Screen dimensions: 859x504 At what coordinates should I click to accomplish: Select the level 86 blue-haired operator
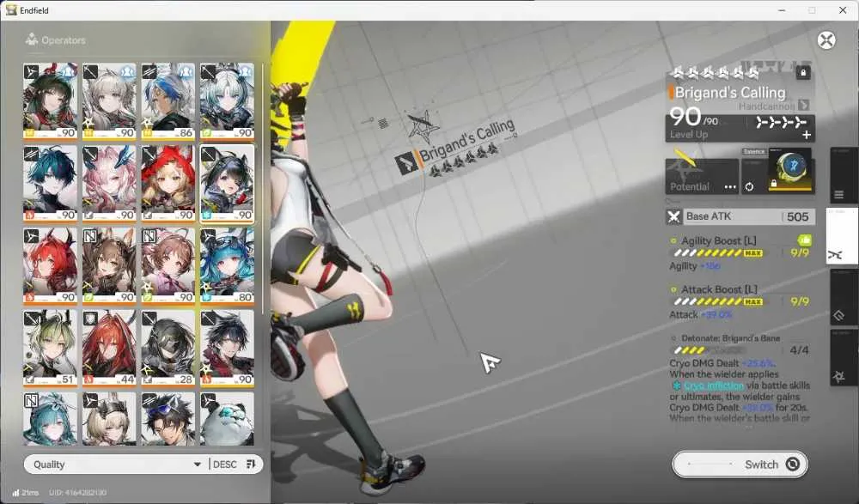point(168,100)
